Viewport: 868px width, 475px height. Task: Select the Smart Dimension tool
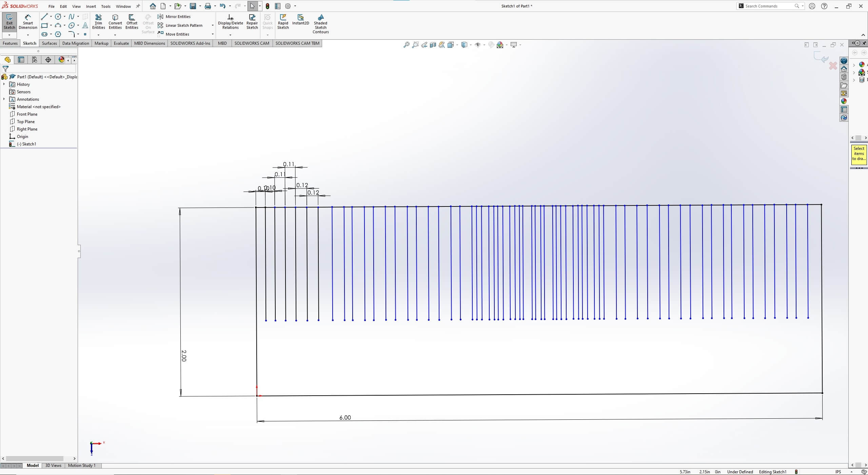pos(28,22)
